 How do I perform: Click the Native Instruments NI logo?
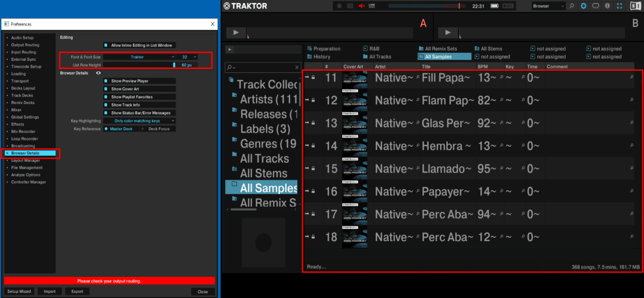tap(634, 6)
